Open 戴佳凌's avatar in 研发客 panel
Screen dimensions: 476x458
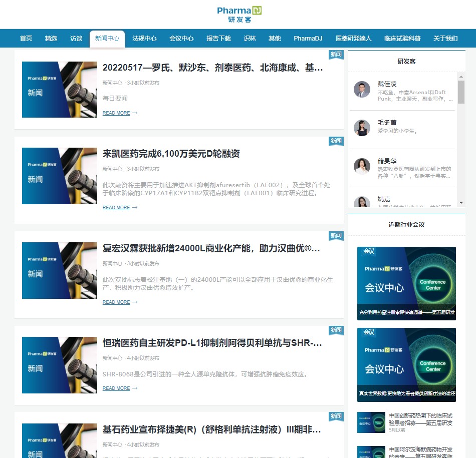[x=362, y=89]
